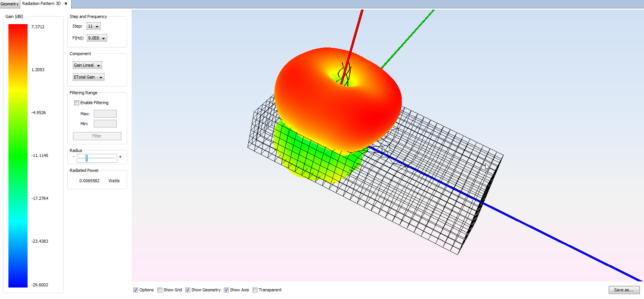This screenshot has width=644, height=299.
Task: Open the F(Hz) frequency dropdown
Action: point(97,38)
